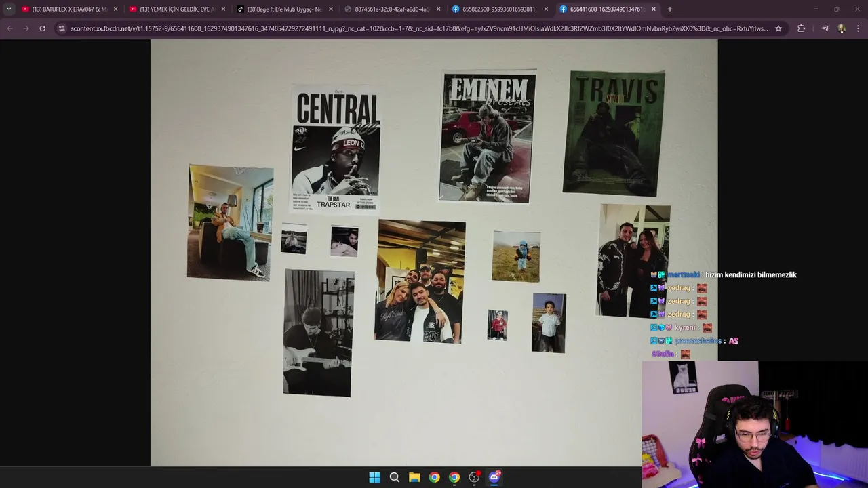Open File Explorer from the taskbar
Image resolution: width=868 pixels, height=488 pixels.
[x=414, y=477]
